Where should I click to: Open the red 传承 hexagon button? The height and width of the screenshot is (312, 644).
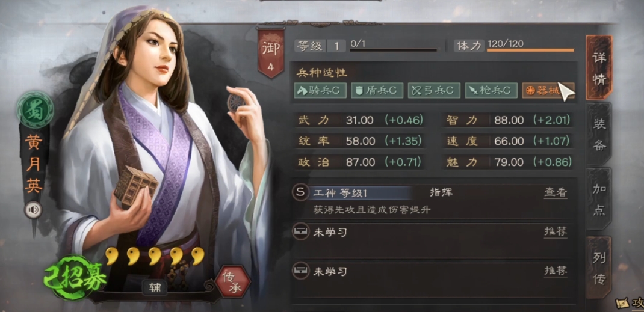pyautogui.click(x=233, y=282)
